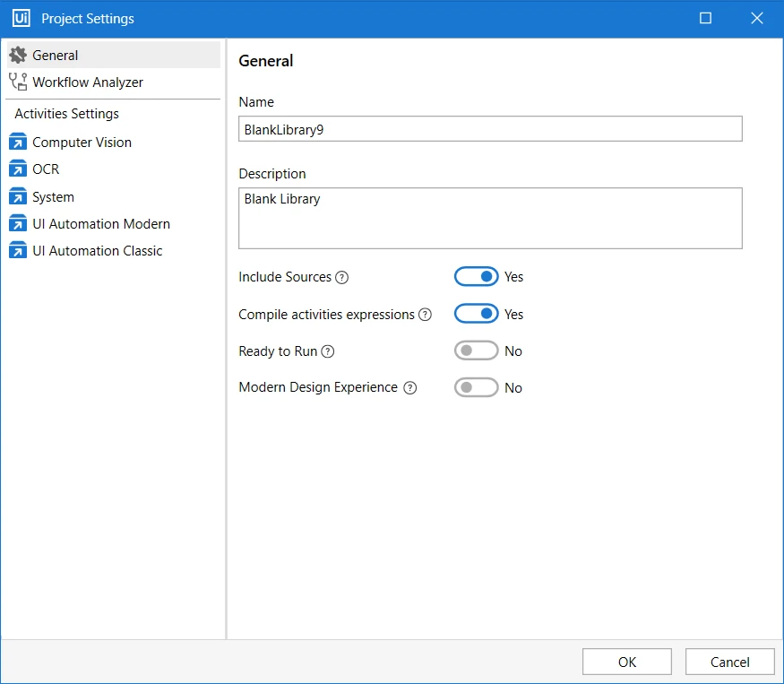Open UI Automation Modern settings
The width and height of the screenshot is (784, 684).
[114, 223]
